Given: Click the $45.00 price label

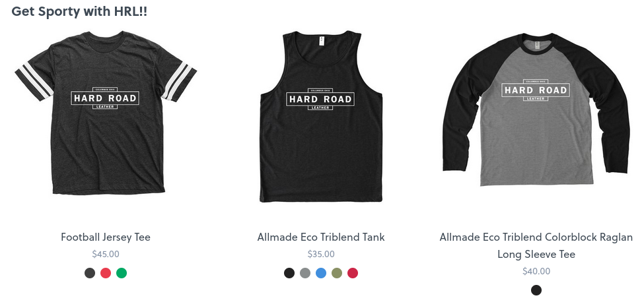Looking at the screenshot, I should [x=106, y=255].
